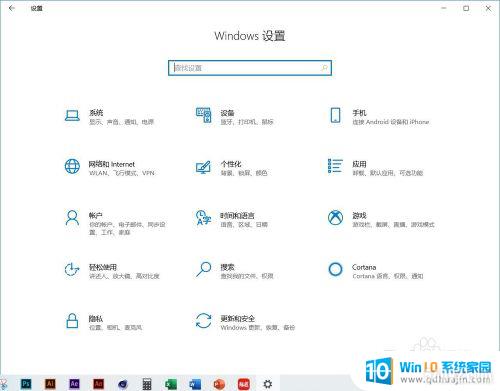The width and height of the screenshot is (500, 391).
Task: Open the 帐户 (Accounts) person icon
Action: [72, 218]
